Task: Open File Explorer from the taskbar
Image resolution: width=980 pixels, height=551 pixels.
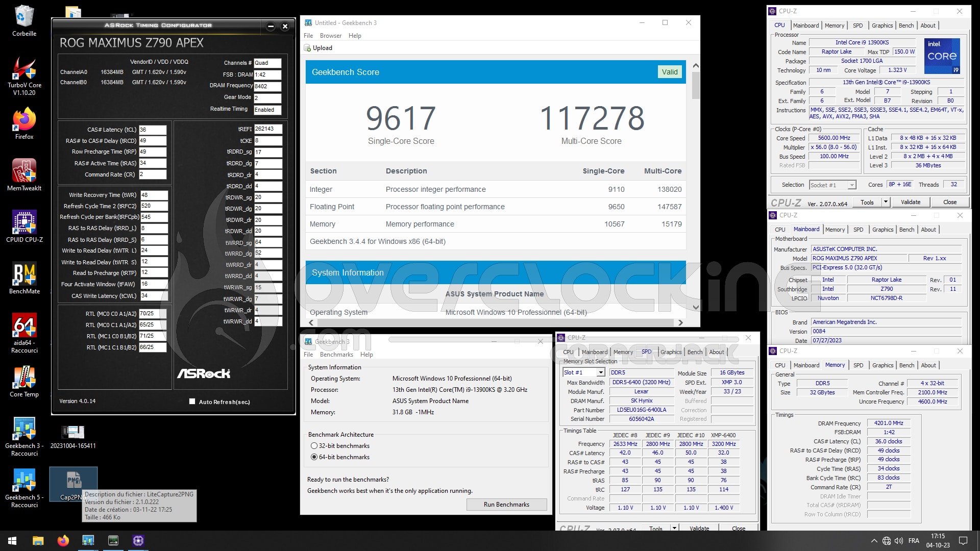Action: point(38,541)
